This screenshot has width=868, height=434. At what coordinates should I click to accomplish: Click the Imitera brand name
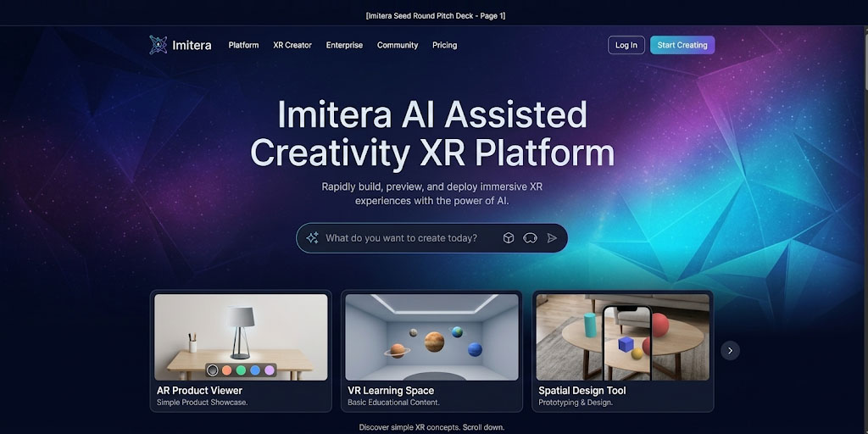pyautogui.click(x=192, y=46)
